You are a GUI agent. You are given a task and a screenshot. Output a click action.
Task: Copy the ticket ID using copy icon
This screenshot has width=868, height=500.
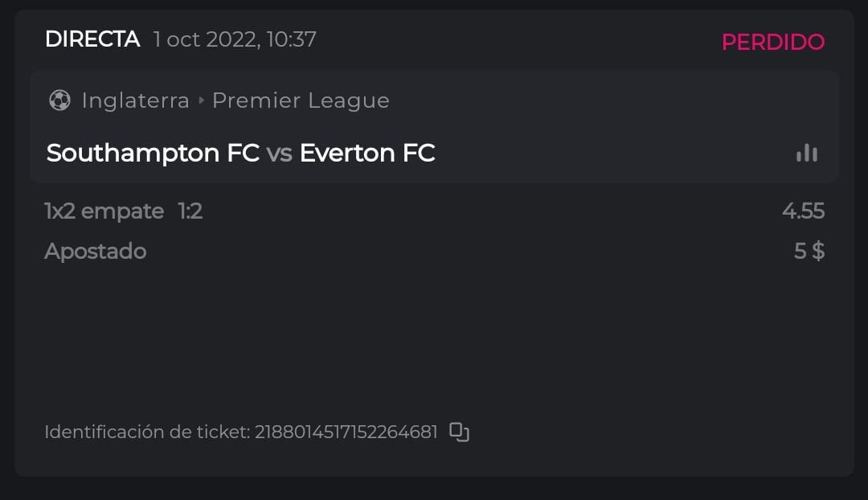pos(459,432)
